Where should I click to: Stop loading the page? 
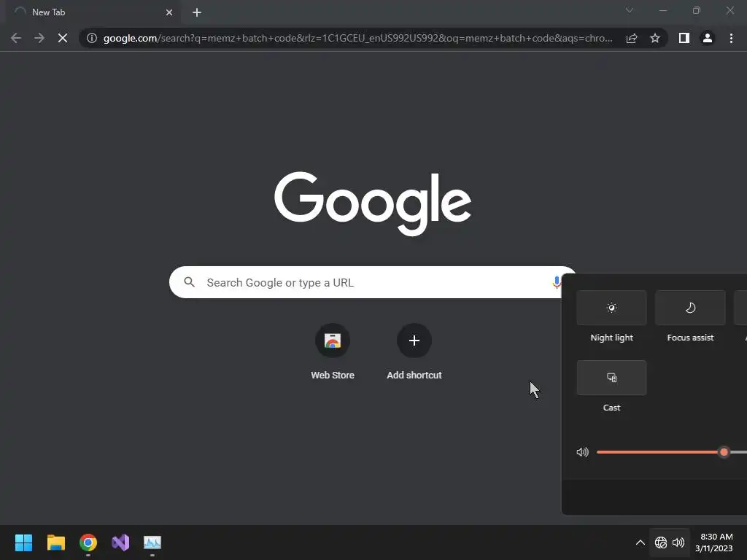point(63,38)
